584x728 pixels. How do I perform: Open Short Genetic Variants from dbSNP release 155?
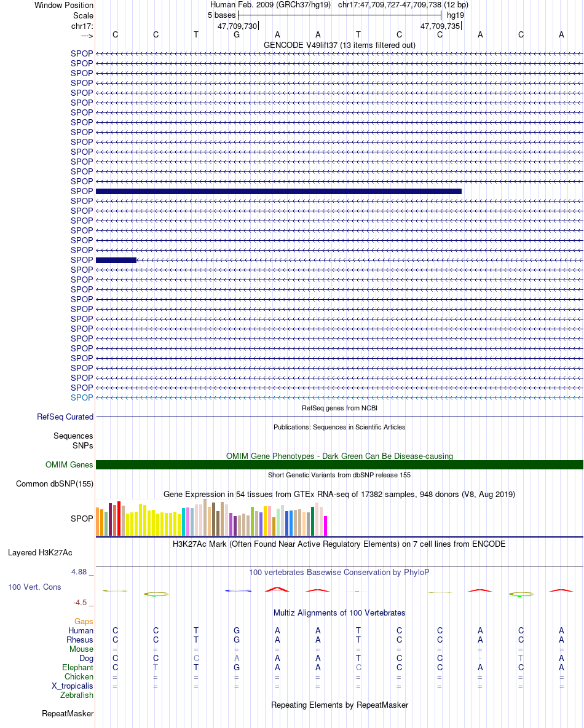tap(339, 475)
